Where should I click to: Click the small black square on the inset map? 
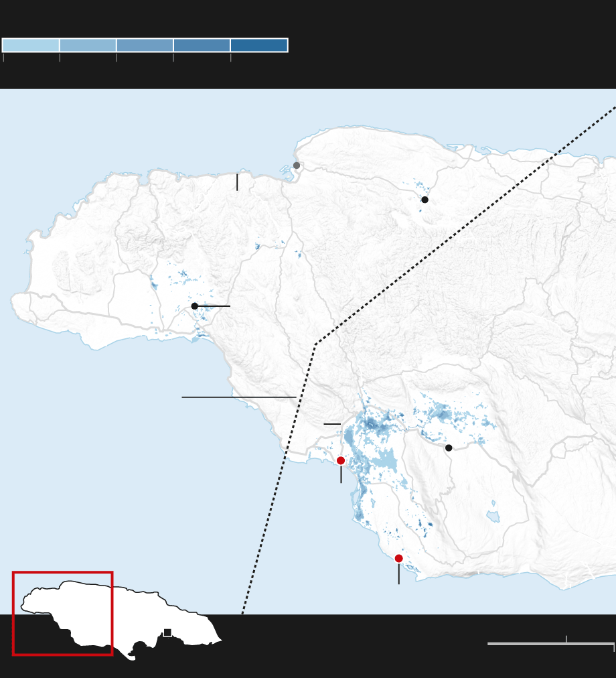pyautogui.click(x=167, y=632)
